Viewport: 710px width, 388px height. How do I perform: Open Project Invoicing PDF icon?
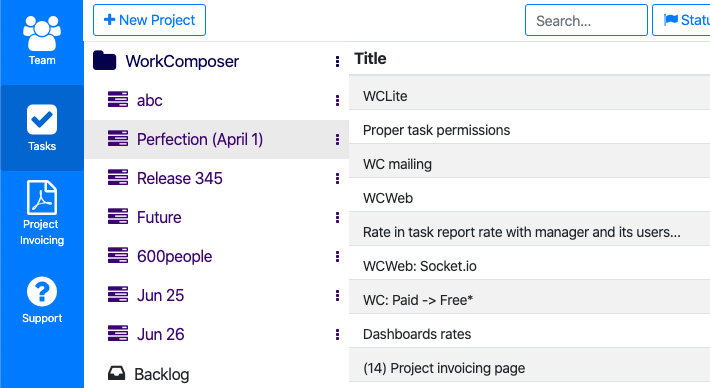(42, 197)
